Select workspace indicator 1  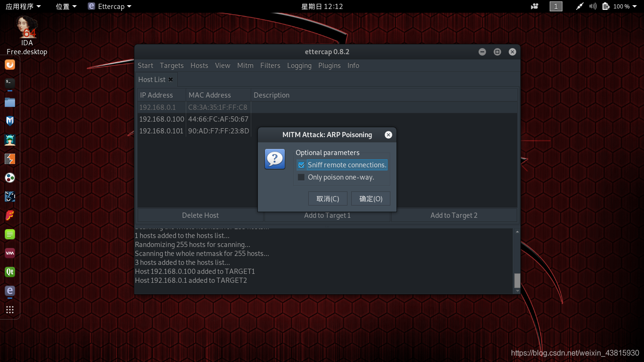tap(556, 6)
